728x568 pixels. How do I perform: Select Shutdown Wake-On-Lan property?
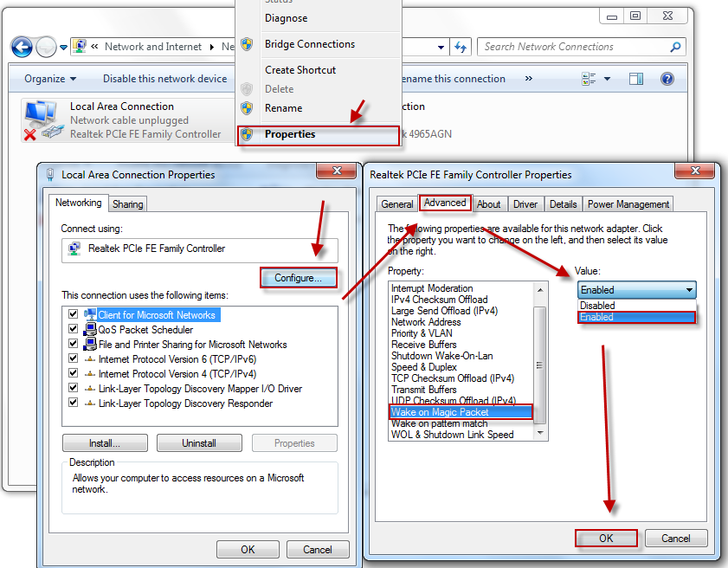461,356
